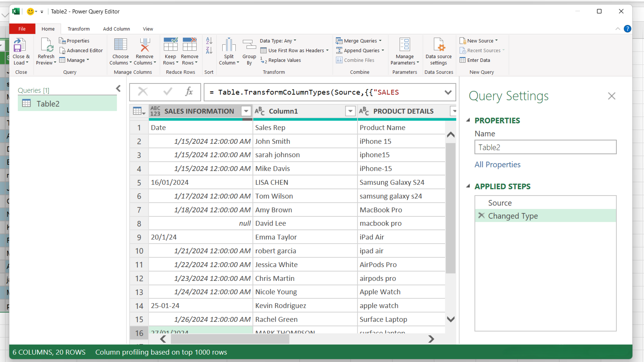Click the Close & Load icon
The width and height of the screenshot is (644, 362).
pos(20,45)
